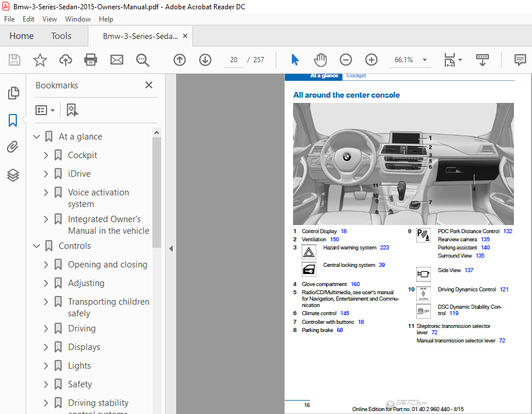
Task: Follow page link 121 Driving Dynamics Control
Action: pos(504,290)
